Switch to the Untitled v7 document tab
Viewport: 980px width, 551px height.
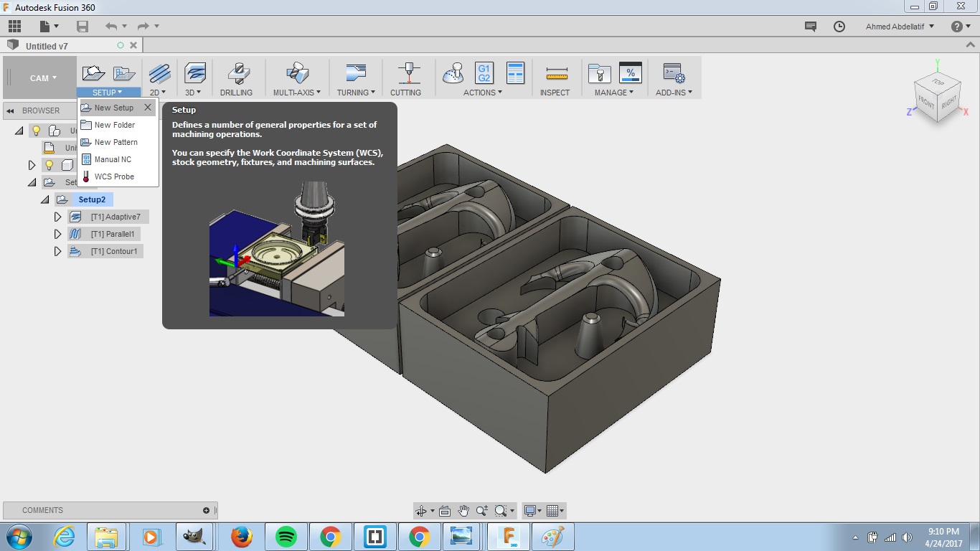click(x=47, y=46)
